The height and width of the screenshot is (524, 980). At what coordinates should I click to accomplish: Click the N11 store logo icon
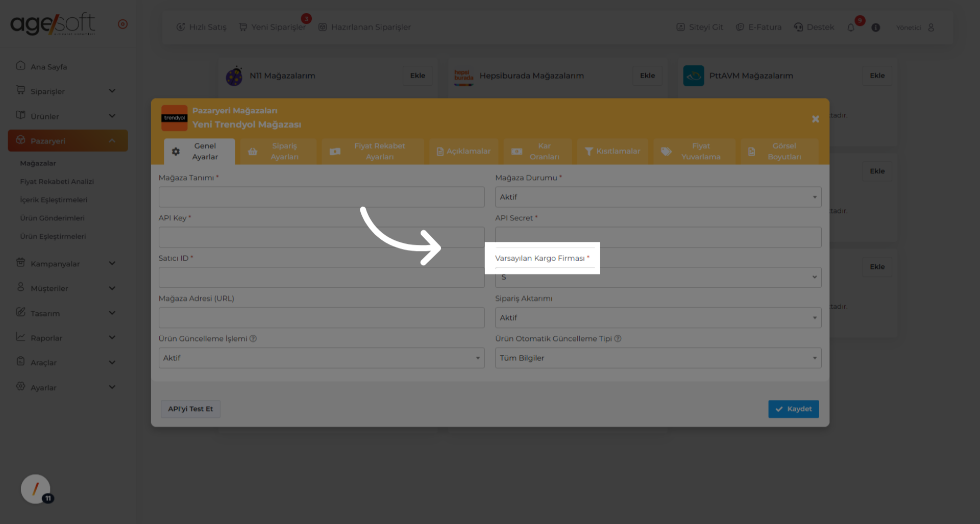point(234,76)
